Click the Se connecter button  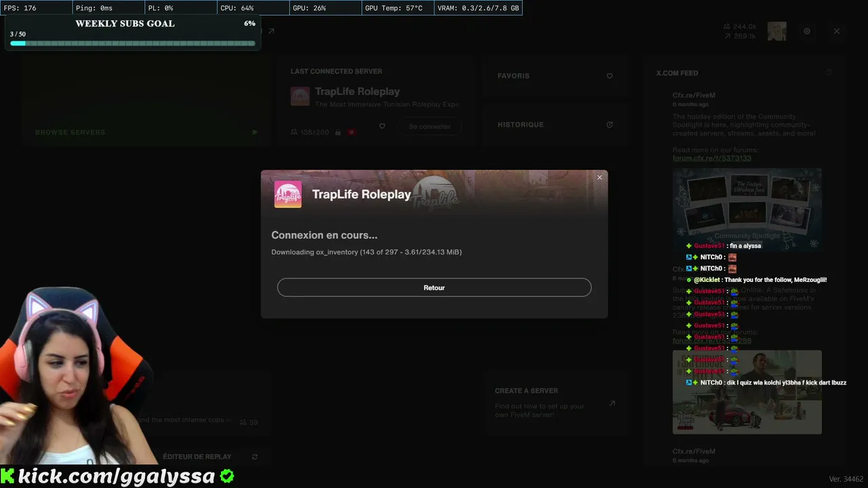(x=430, y=127)
